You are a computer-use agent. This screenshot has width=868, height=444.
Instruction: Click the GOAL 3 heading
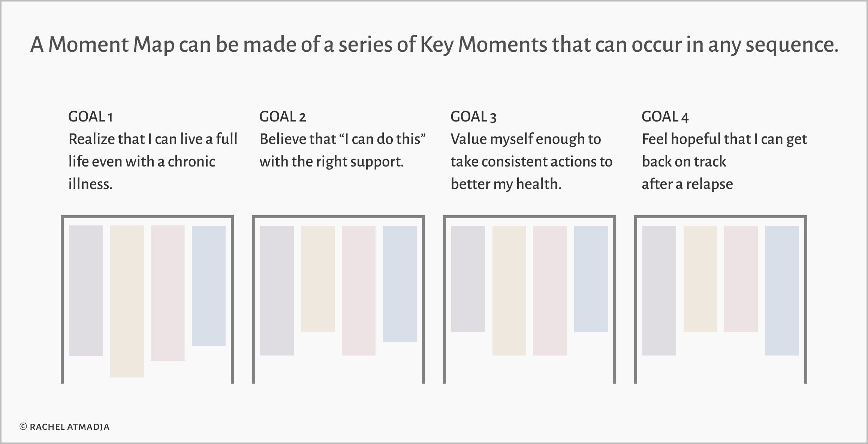(x=473, y=117)
